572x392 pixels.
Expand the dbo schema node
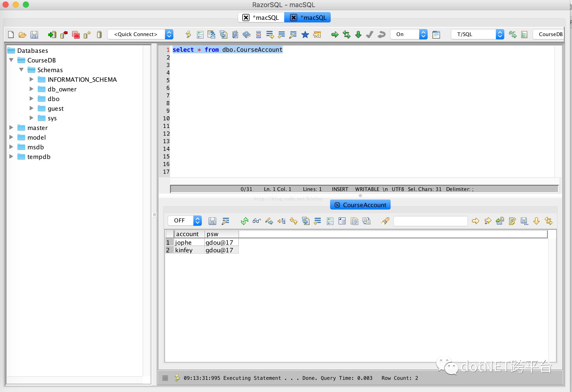click(31, 99)
